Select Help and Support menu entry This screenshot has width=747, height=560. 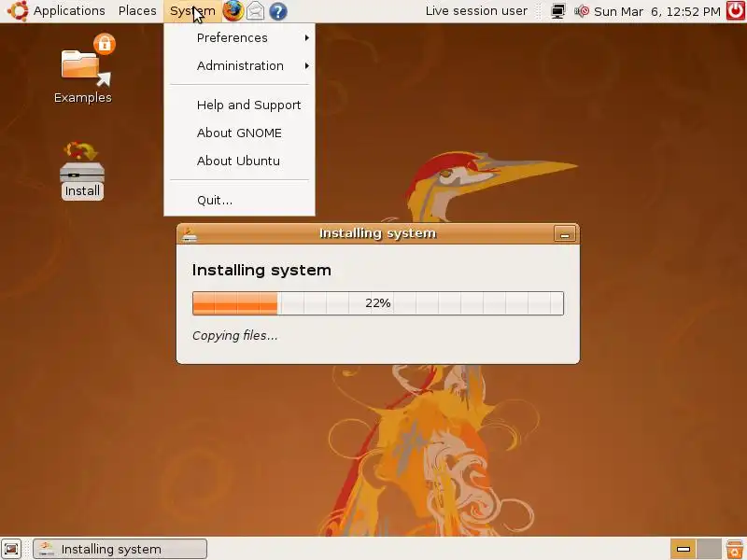239,105
